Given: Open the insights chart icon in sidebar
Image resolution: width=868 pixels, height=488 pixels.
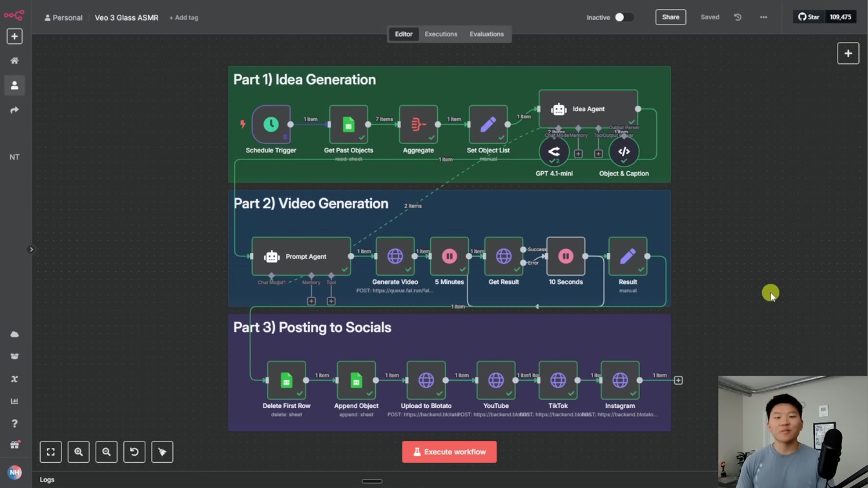Looking at the screenshot, I should pos(14,401).
